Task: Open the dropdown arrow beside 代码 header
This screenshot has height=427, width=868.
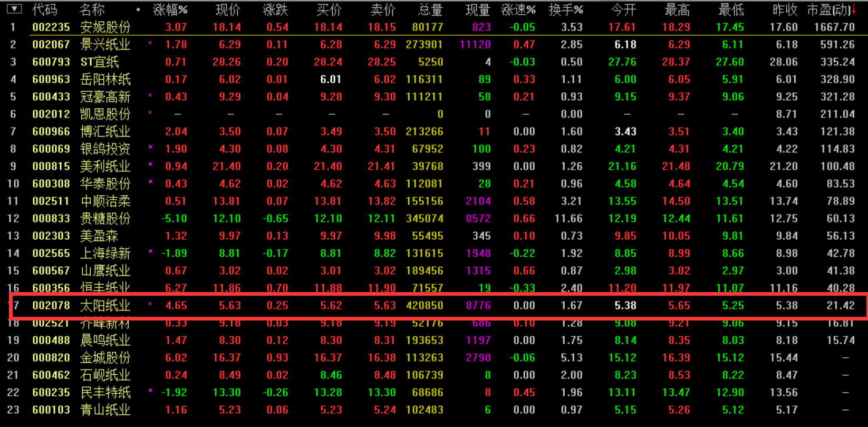Action: [14, 9]
